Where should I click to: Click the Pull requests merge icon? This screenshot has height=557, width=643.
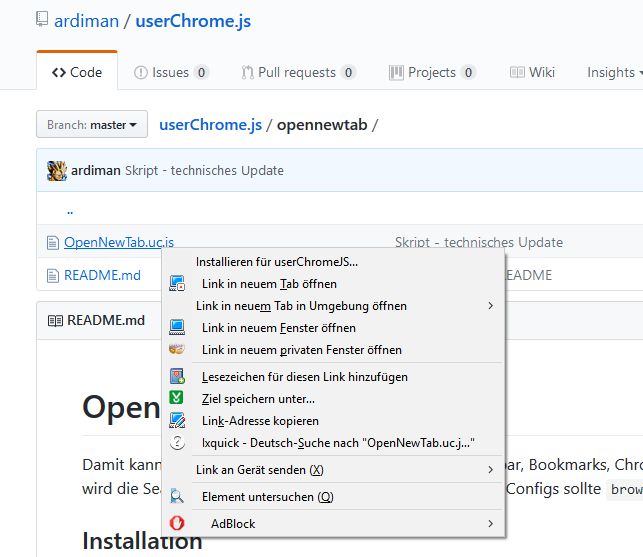pyautogui.click(x=247, y=73)
